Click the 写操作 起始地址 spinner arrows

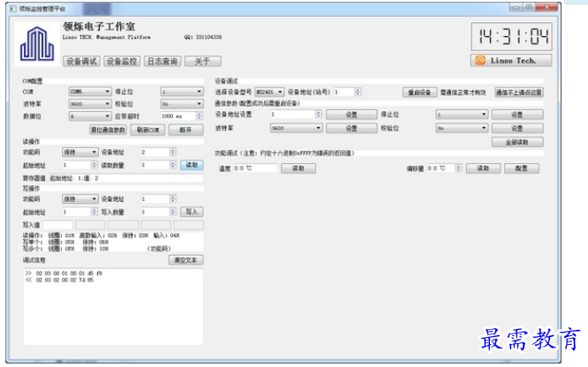pyautogui.click(x=94, y=212)
